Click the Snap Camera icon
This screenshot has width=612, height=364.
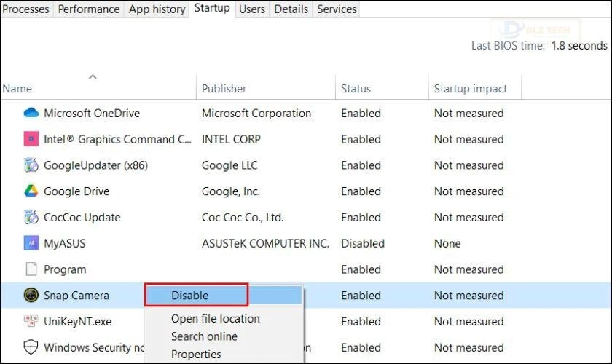[31, 296]
